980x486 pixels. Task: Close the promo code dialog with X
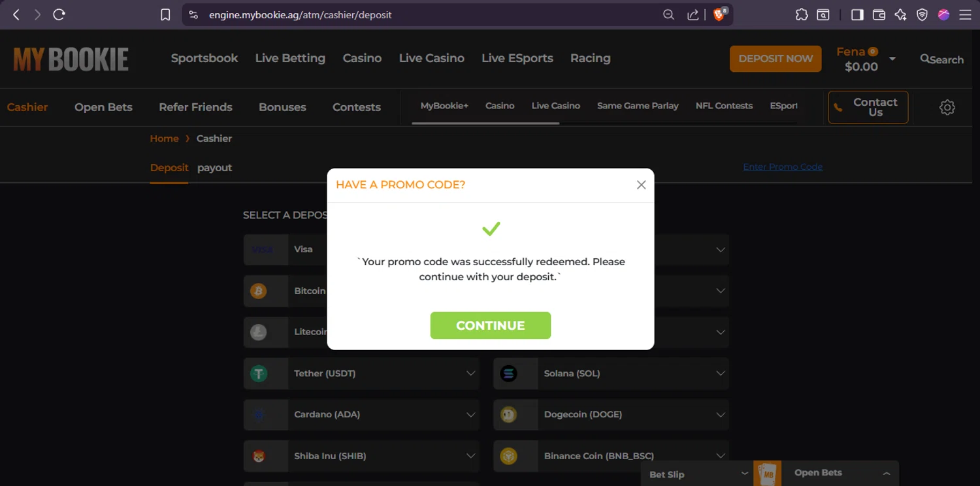click(641, 185)
